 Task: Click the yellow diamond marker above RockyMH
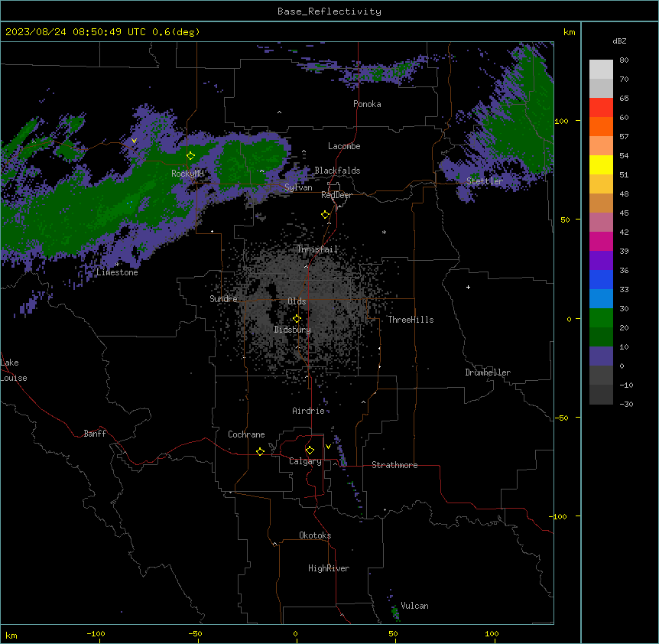190,155
